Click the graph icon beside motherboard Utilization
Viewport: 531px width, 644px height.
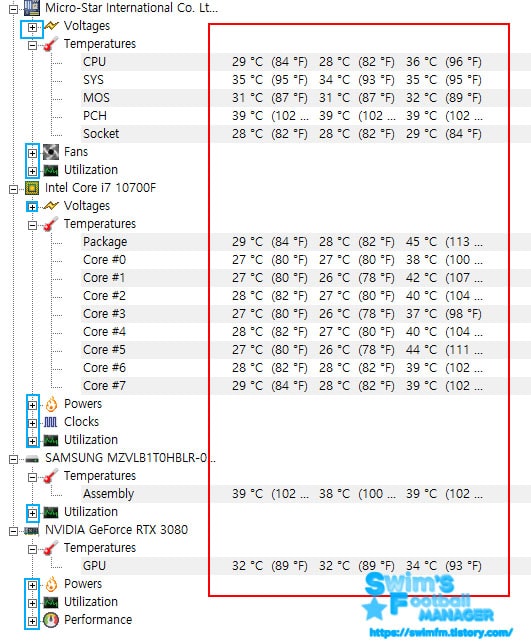[x=51, y=170]
